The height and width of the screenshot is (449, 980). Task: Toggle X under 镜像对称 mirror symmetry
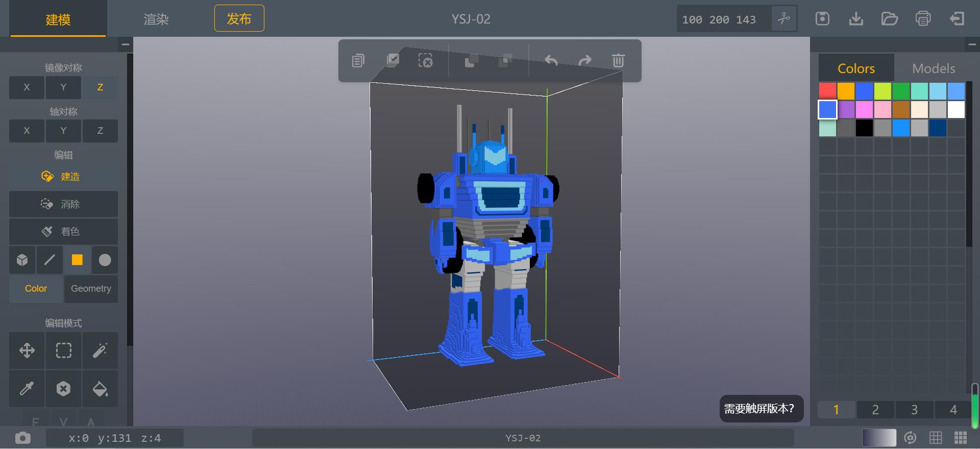[27, 87]
